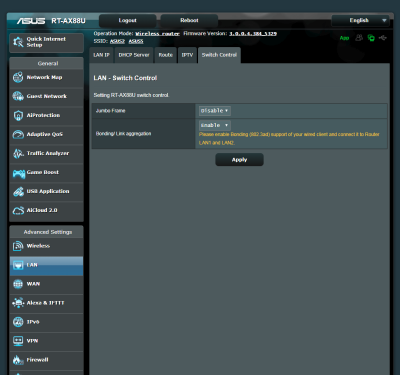
Task: Go to the LAN IP tab
Action: [x=101, y=55]
